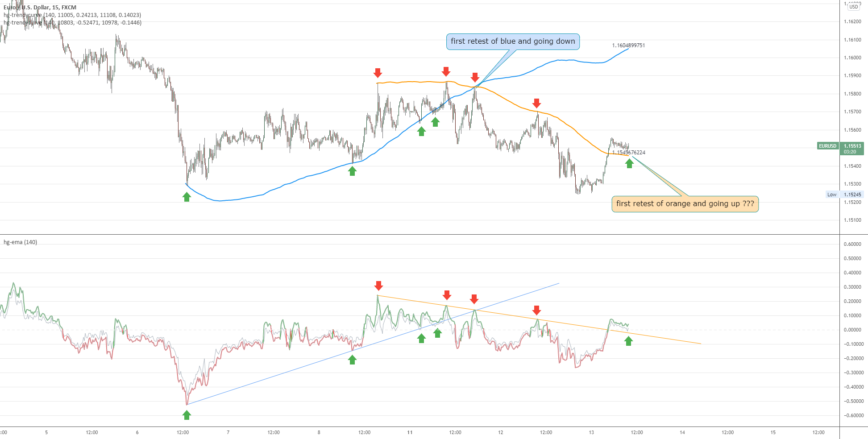Click the low price value 1.15245
Viewport: 868px width, 439px height.
pyautogui.click(x=852, y=195)
